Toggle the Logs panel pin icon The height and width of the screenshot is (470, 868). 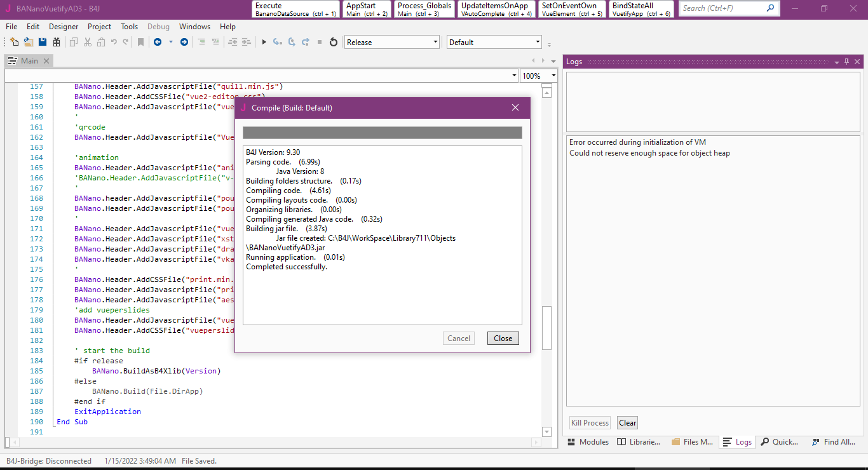point(846,62)
